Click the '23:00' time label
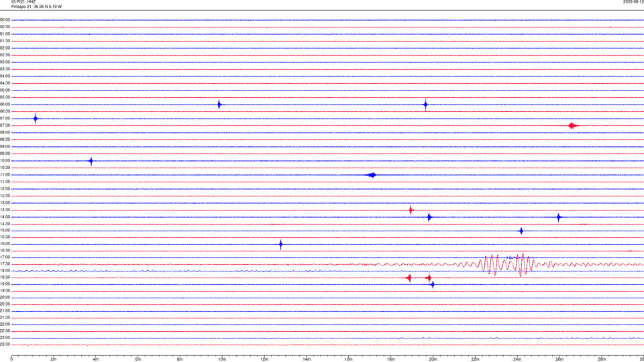644x362 pixels. click(x=5, y=338)
